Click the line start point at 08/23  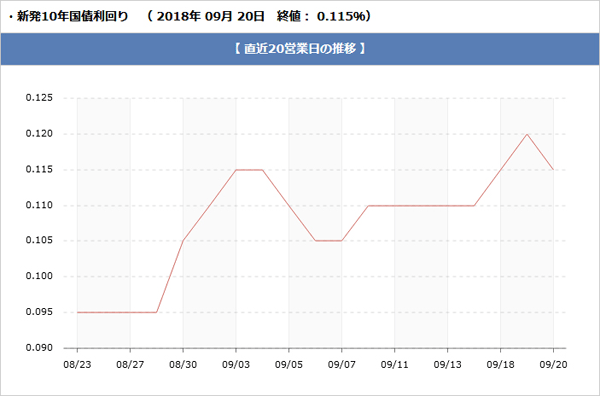77,312
